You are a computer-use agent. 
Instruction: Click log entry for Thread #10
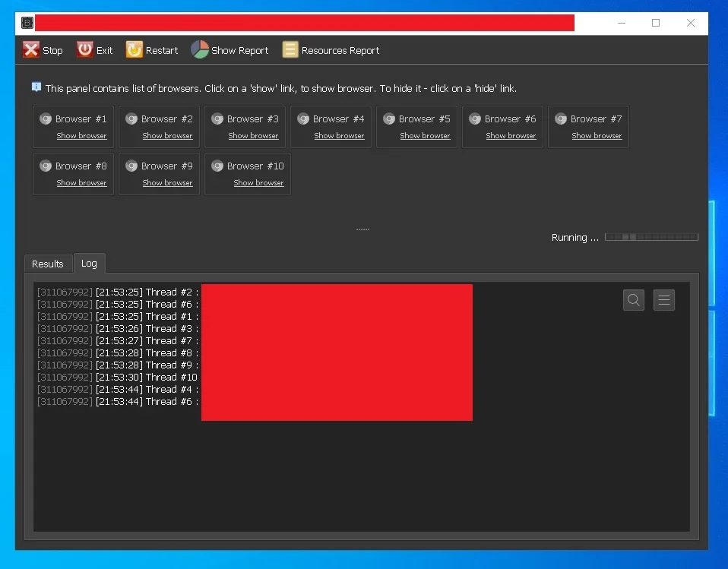coord(118,378)
